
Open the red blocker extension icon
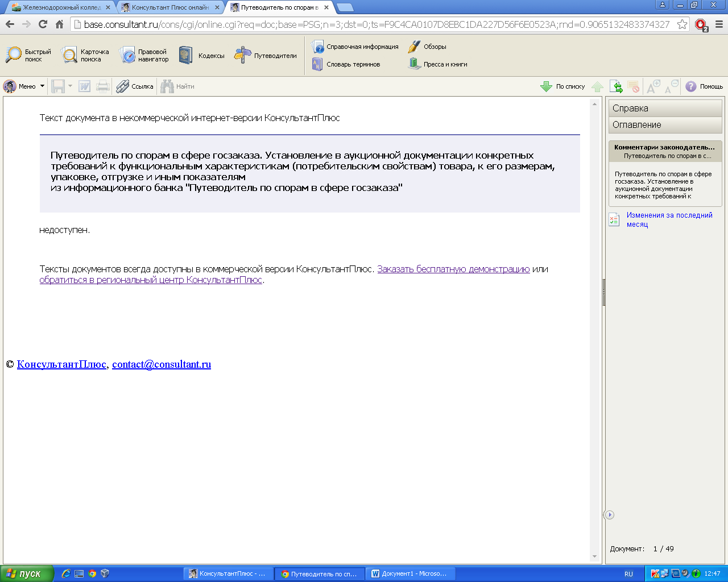pos(701,25)
